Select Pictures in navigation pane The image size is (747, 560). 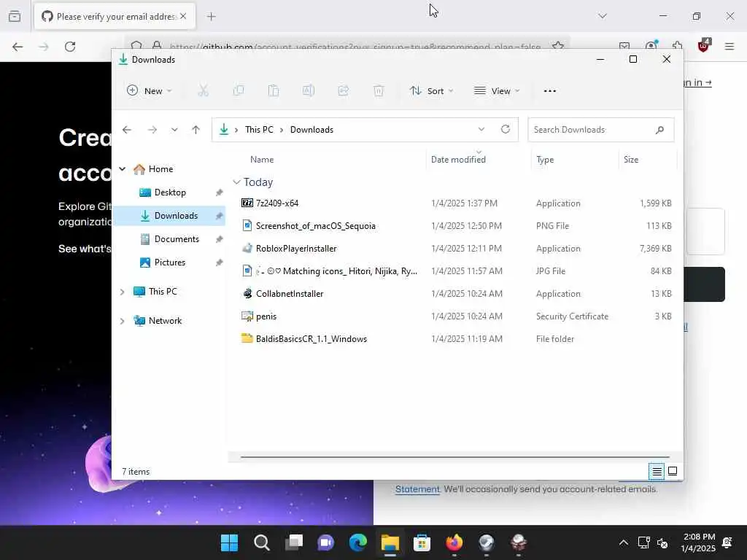pos(169,262)
